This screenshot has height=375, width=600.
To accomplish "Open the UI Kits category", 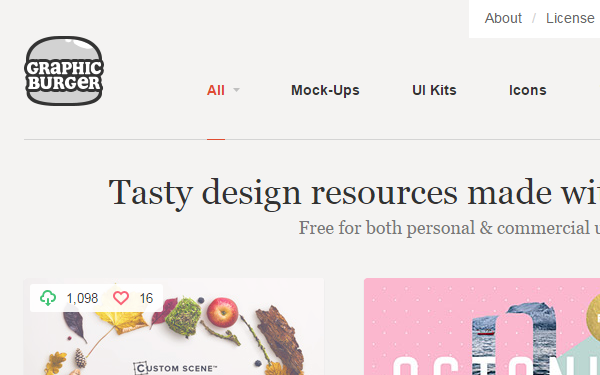I will click(434, 90).
